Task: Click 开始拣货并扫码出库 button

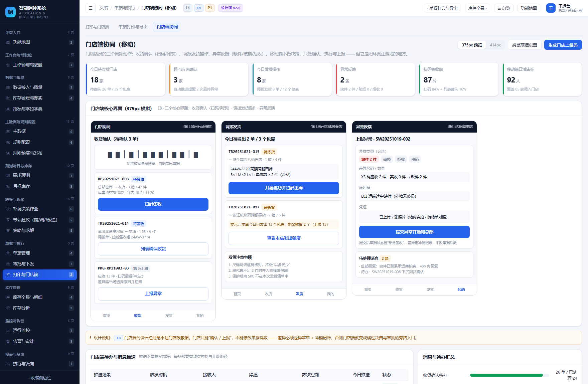Action: (x=284, y=188)
